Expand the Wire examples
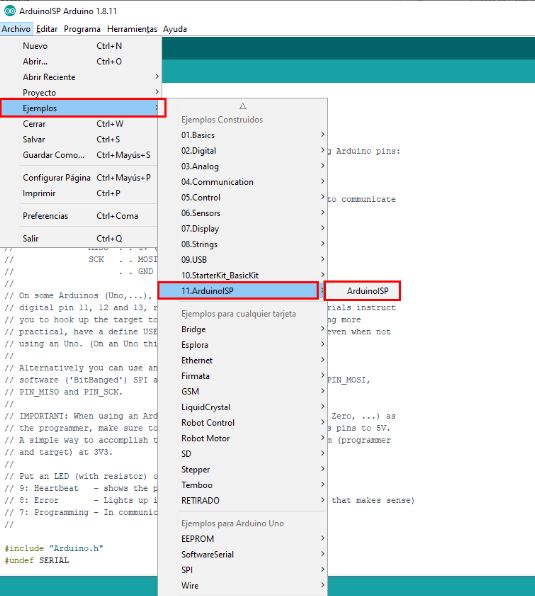The width and height of the screenshot is (535, 596). (242, 586)
